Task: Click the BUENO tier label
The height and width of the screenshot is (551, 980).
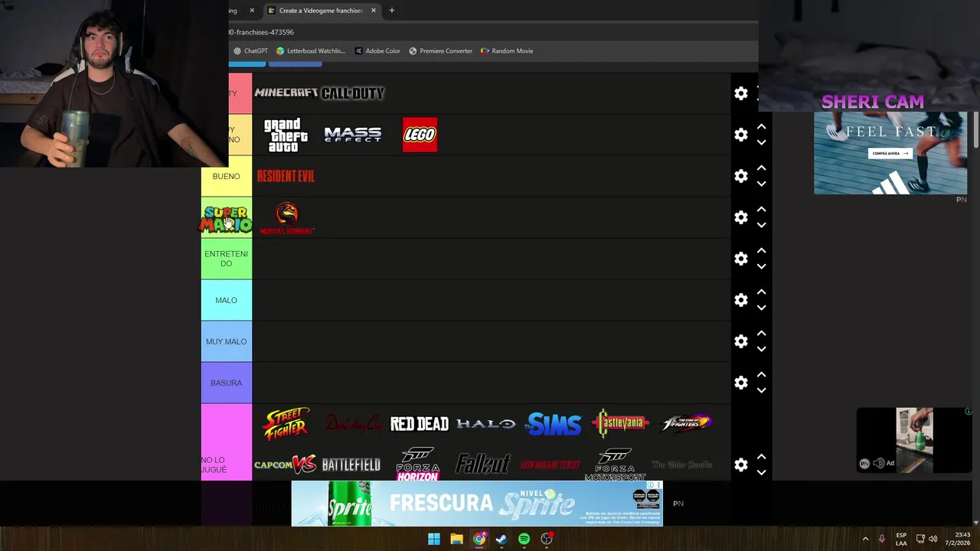Action: pos(226,176)
